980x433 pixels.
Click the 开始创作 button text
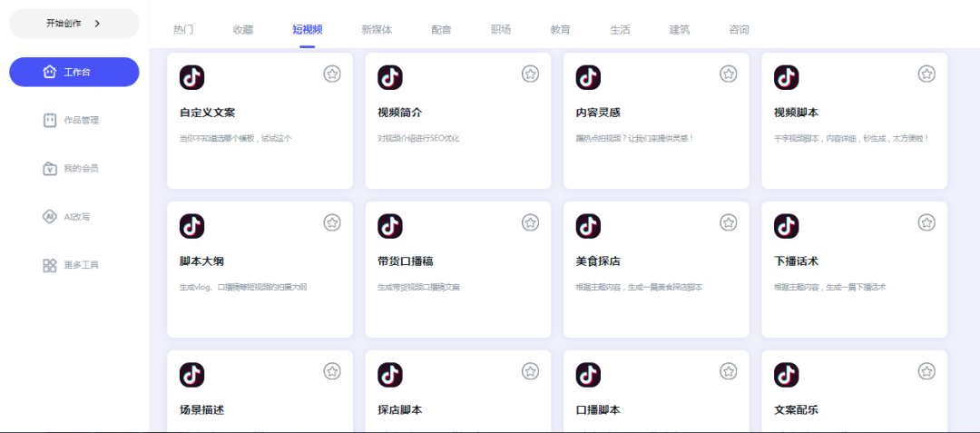coord(64,23)
